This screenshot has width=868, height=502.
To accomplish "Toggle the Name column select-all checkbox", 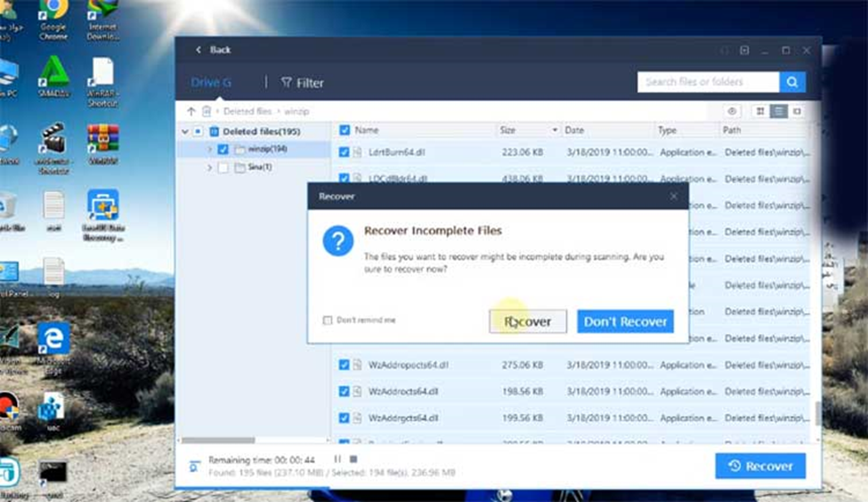I will [x=345, y=130].
